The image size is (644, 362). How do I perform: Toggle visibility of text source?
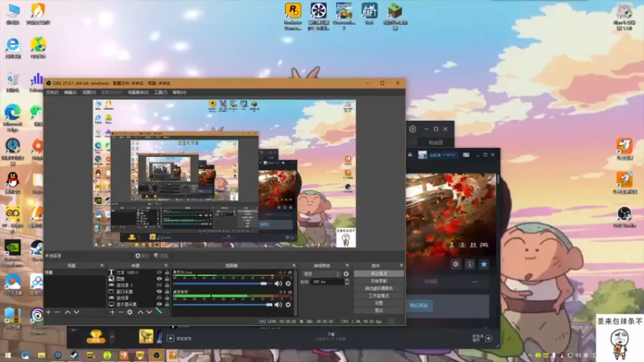pyautogui.click(x=159, y=272)
